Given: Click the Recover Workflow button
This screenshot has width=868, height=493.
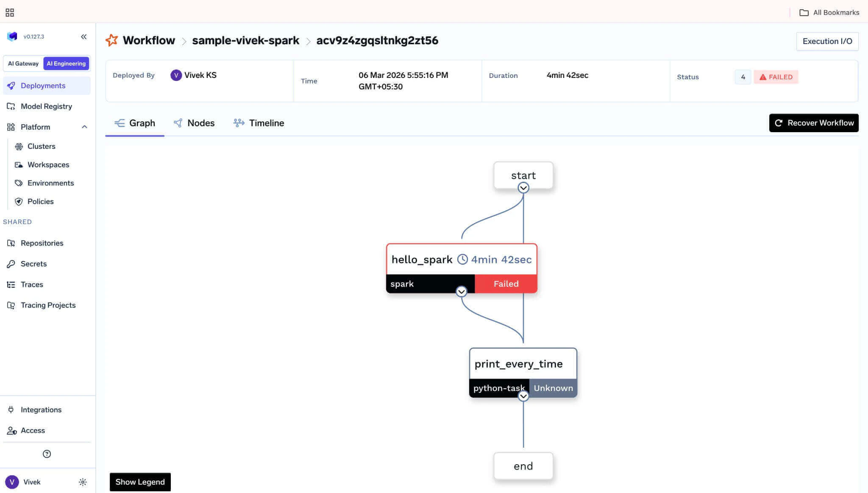Looking at the screenshot, I should tap(814, 123).
